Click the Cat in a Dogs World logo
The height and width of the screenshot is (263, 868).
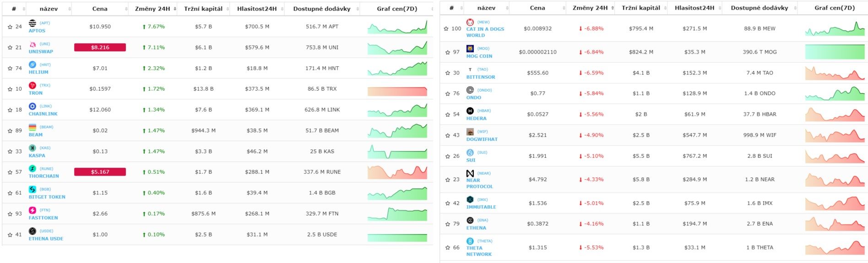tap(470, 22)
